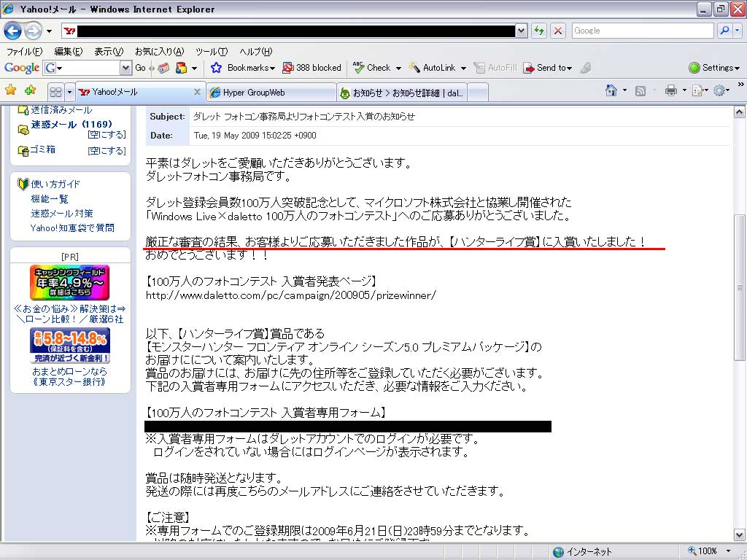Open 機能一覧 link

point(50,199)
